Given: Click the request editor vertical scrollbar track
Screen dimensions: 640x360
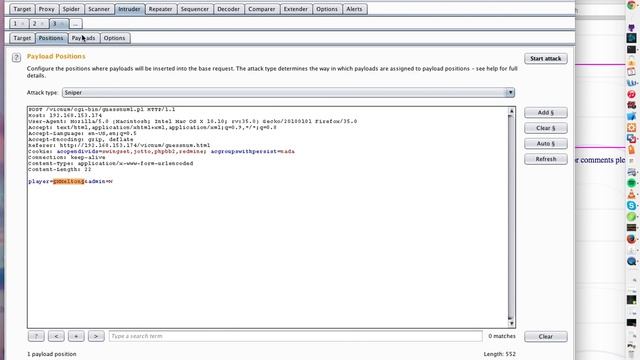Looking at the screenshot, I should click(511, 216).
